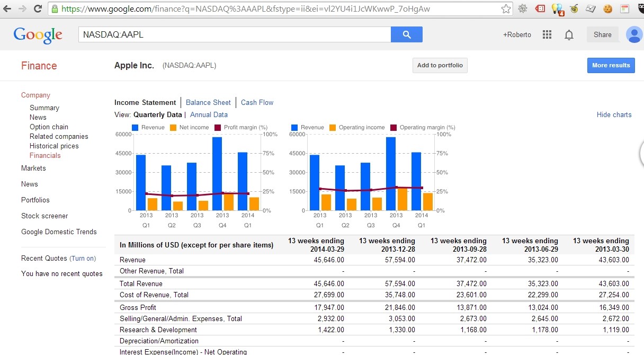The image size is (644, 355).
Task: Open the account profile avatar
Action: 634,34
